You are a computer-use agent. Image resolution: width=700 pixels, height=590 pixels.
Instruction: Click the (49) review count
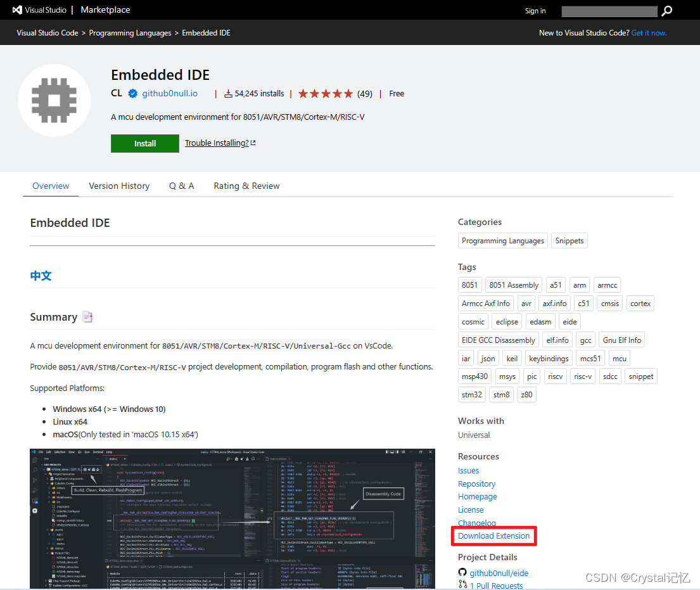pyautogui.click(x=364, y=94)
